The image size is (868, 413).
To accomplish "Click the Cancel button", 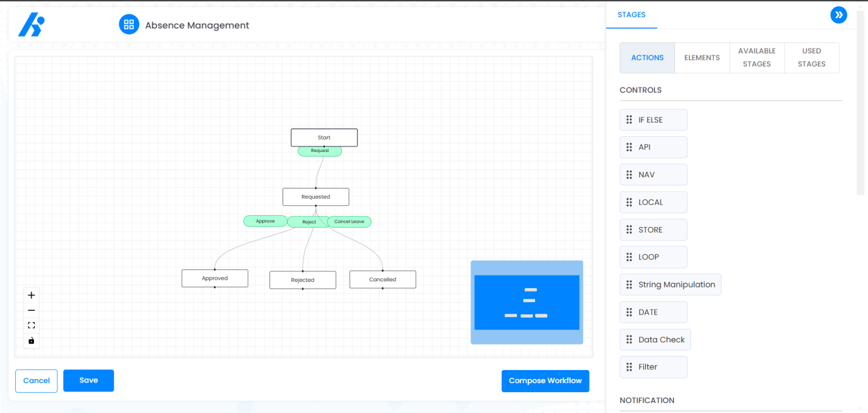I will [36, 381].
